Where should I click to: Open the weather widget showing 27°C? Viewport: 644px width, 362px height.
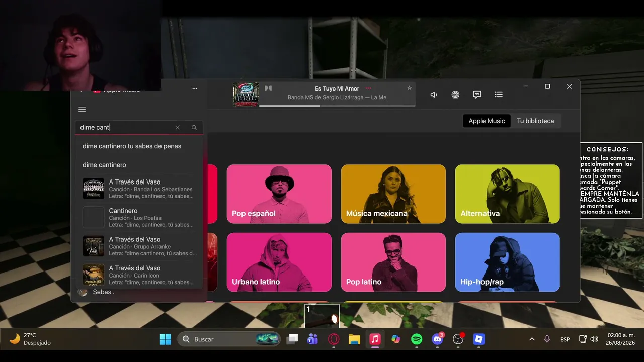pos(30,339)
